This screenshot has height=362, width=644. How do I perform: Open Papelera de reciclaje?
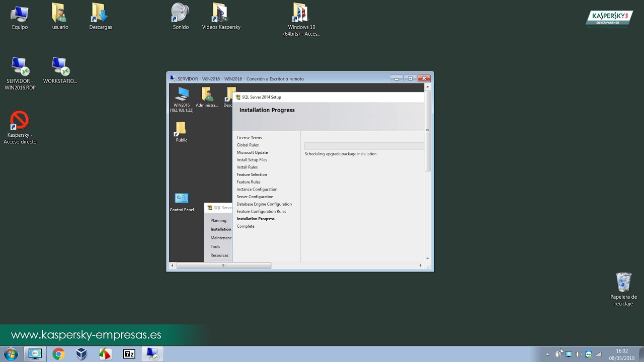point(623,290)
